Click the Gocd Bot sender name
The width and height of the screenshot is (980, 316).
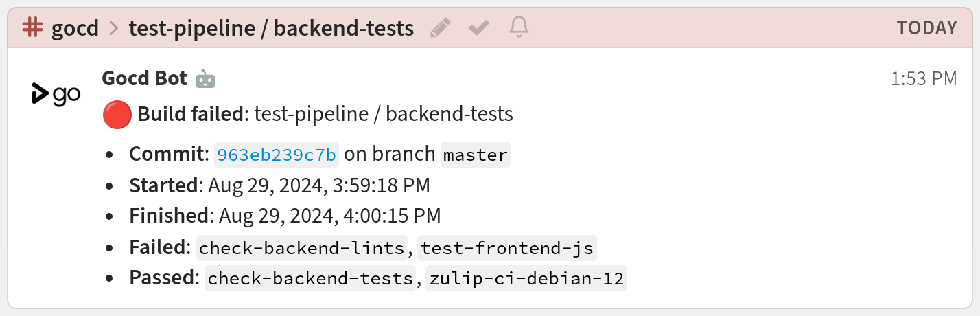144,78
